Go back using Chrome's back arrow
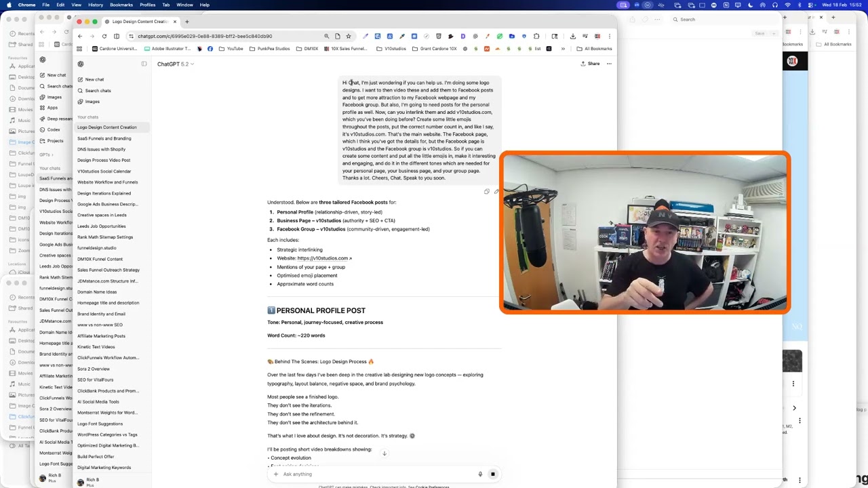The image size is (868, 488). coord(80,36)
